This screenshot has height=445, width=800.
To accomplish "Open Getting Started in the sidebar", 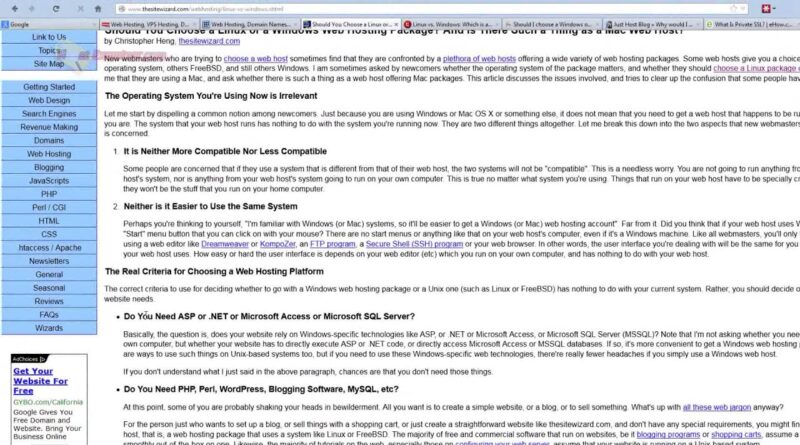I will tap(49, 87).
